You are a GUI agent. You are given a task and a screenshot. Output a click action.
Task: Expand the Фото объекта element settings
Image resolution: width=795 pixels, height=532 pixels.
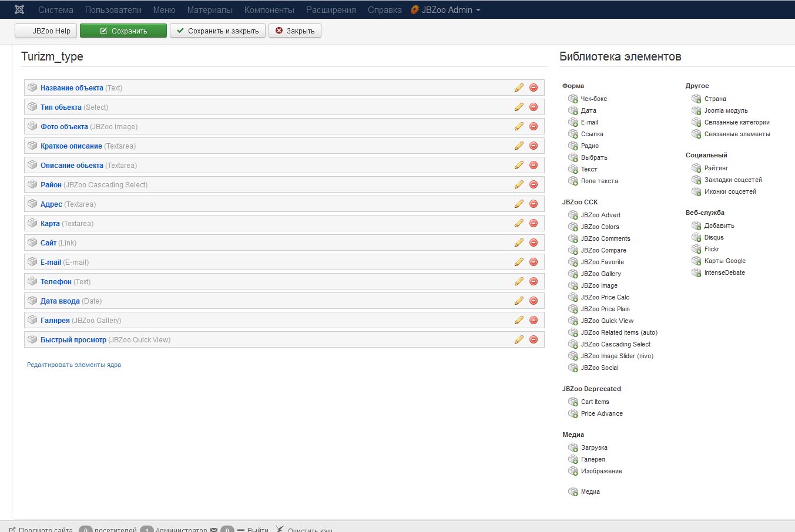coord(64,127)
